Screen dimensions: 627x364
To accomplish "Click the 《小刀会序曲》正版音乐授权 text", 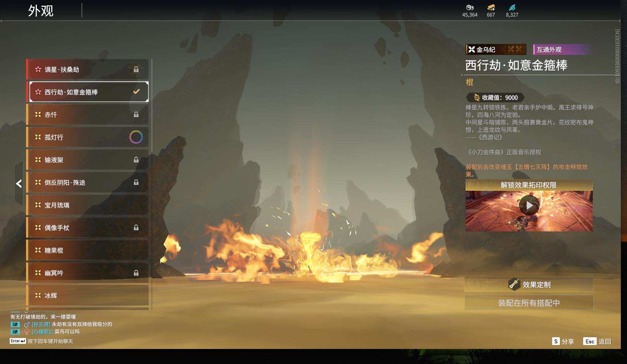I will pyautogui.click(x=504, y=152).
